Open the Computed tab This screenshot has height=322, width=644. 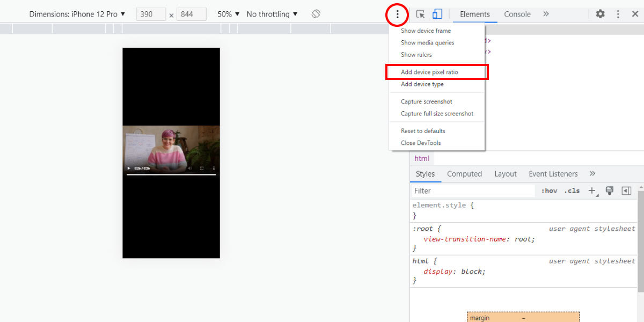pyautogui.click(x=464, y=174)
